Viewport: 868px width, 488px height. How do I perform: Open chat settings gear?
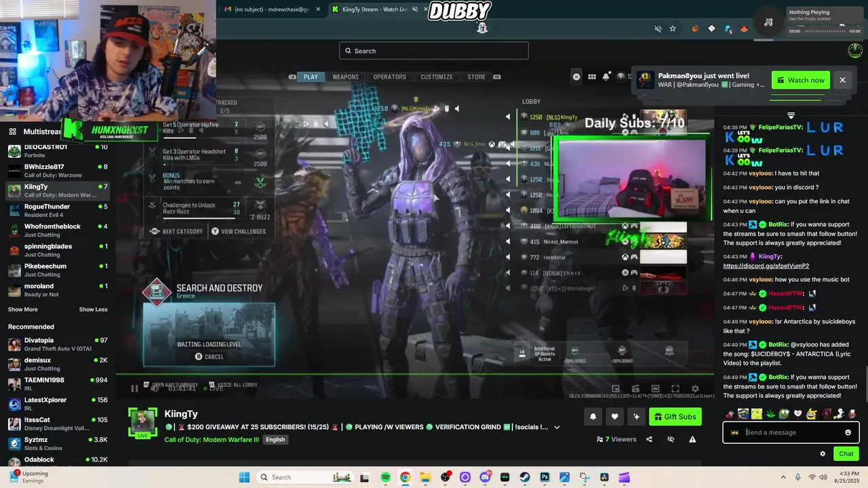(x=823, y=454)
